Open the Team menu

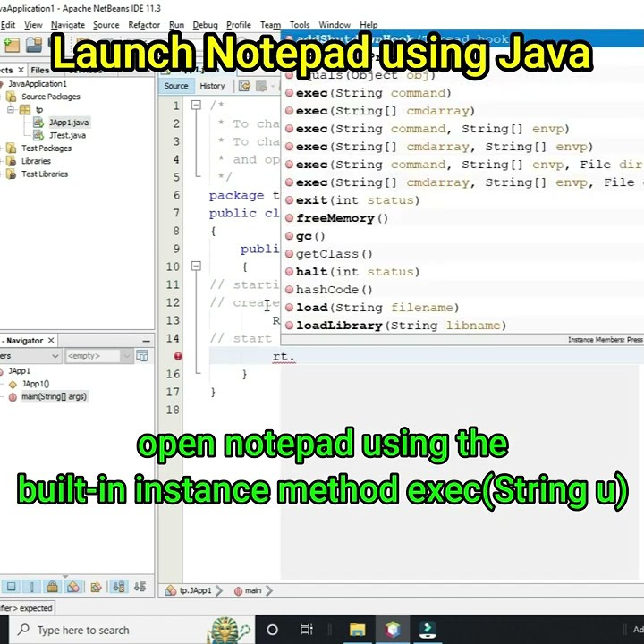coord(271,25)
